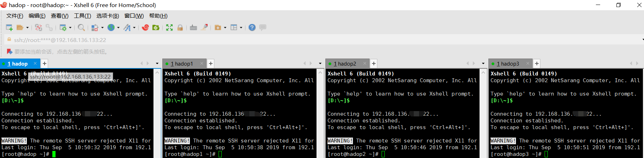Open the pane layout icon
The height and width of the screenshot is (158, 644).
click(234, 28)
